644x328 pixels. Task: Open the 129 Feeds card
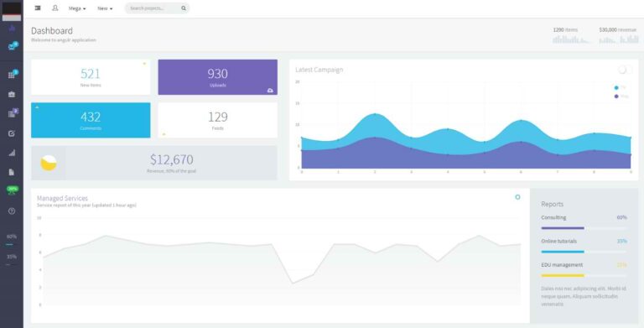click(217, 120)
